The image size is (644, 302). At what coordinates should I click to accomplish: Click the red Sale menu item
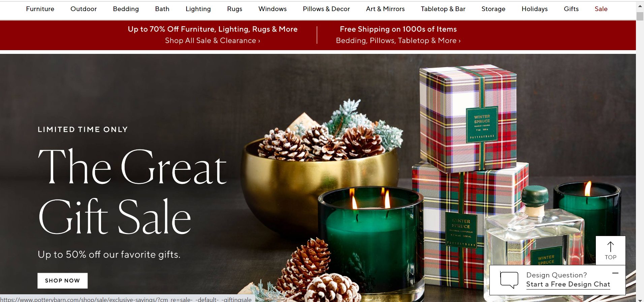click(601, 9)
